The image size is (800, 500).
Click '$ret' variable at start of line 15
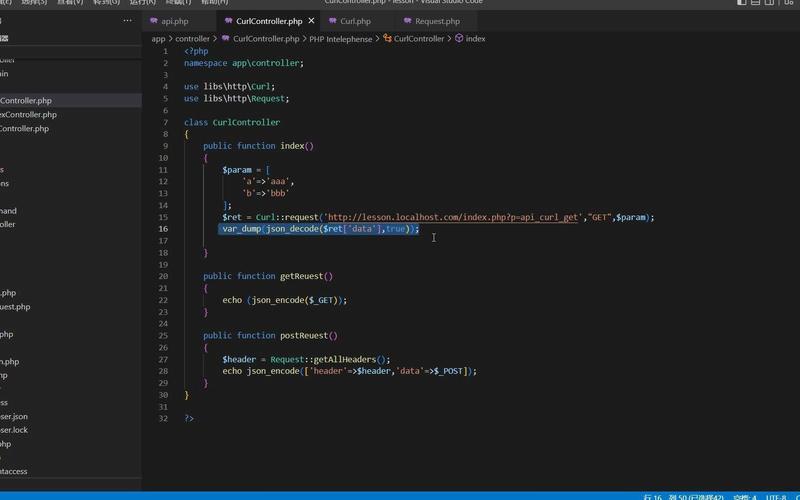[x=232, y=217]
